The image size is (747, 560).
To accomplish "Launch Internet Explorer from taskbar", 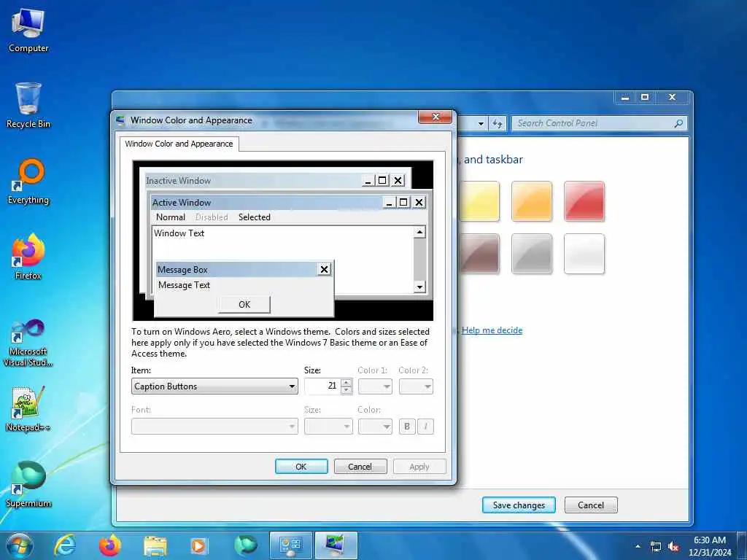I will point(64,545).
